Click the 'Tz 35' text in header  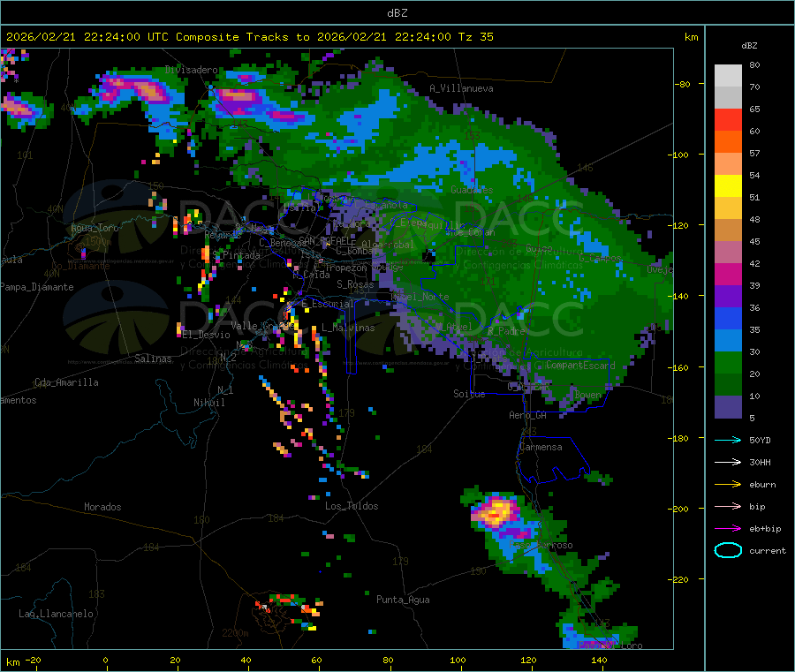(475, 37)
